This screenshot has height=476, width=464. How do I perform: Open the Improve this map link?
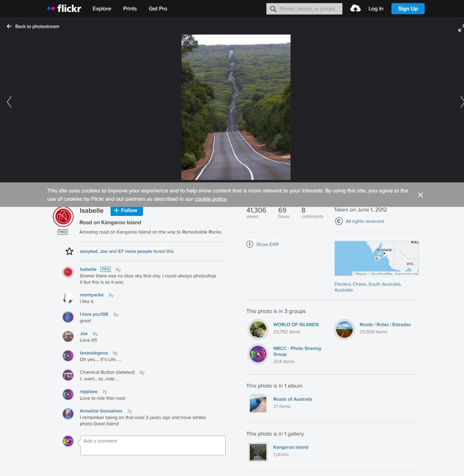click(407, 274)
